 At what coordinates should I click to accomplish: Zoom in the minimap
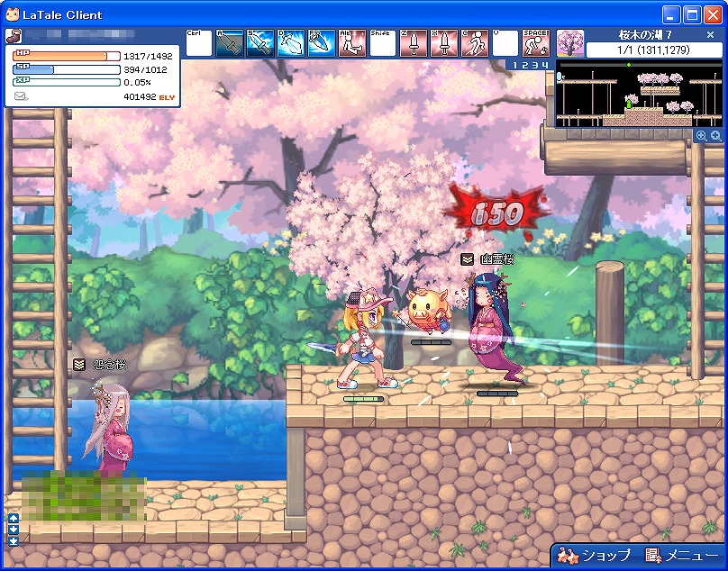pyautogui.click(x=715, y=135)
